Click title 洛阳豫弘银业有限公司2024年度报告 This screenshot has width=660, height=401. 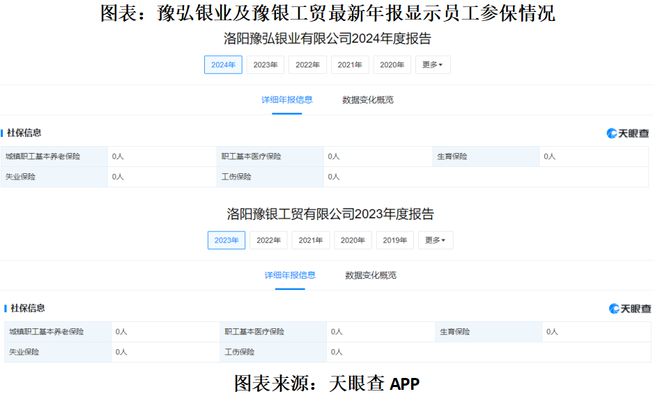point(327,39)
